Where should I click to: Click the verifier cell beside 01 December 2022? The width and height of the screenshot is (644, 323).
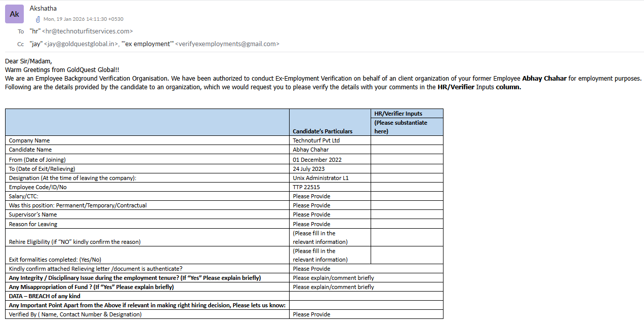(x=407, y=159)
